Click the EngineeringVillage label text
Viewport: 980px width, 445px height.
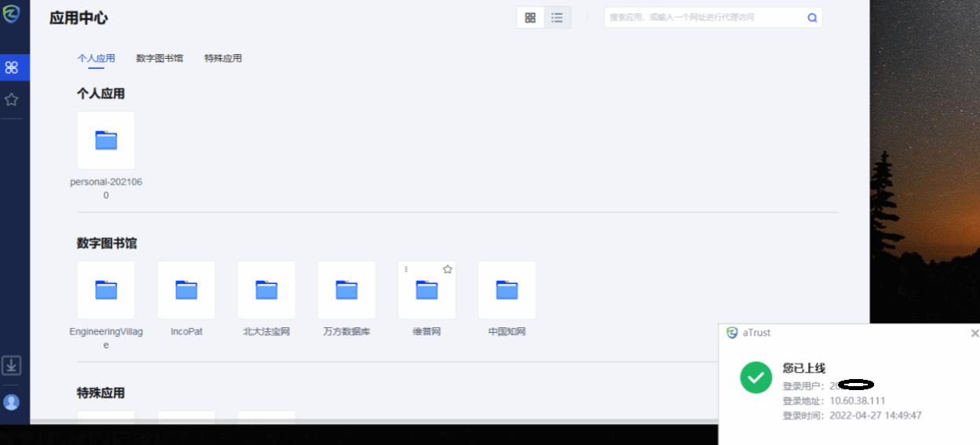(x=106, y=338)
